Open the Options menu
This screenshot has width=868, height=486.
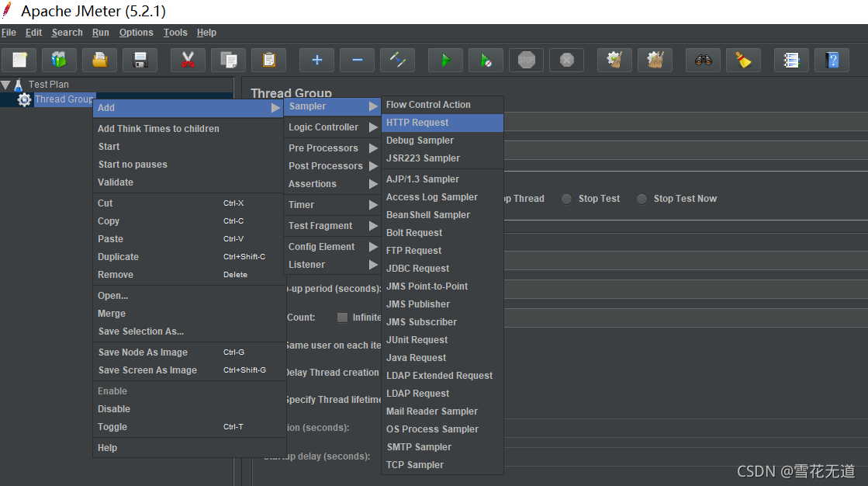137,33
